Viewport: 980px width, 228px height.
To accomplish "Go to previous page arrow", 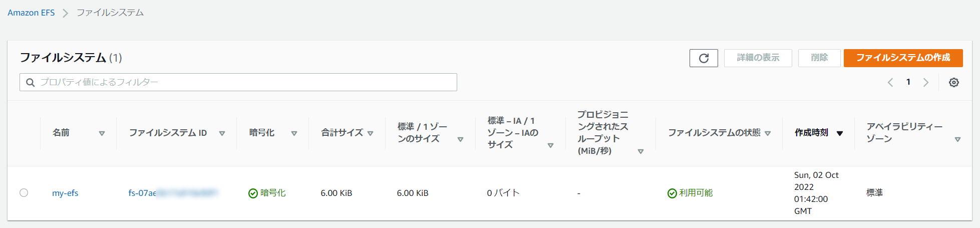I will click(x=890, y=83).
